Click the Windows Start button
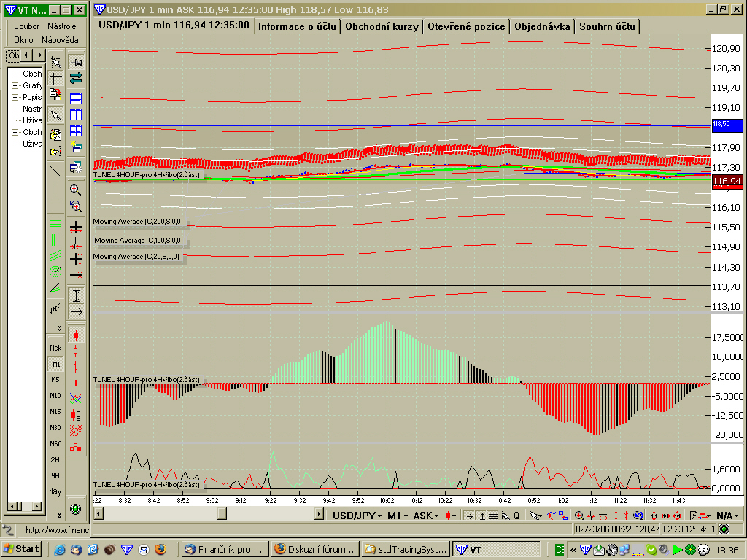 [x=22, y=549]
